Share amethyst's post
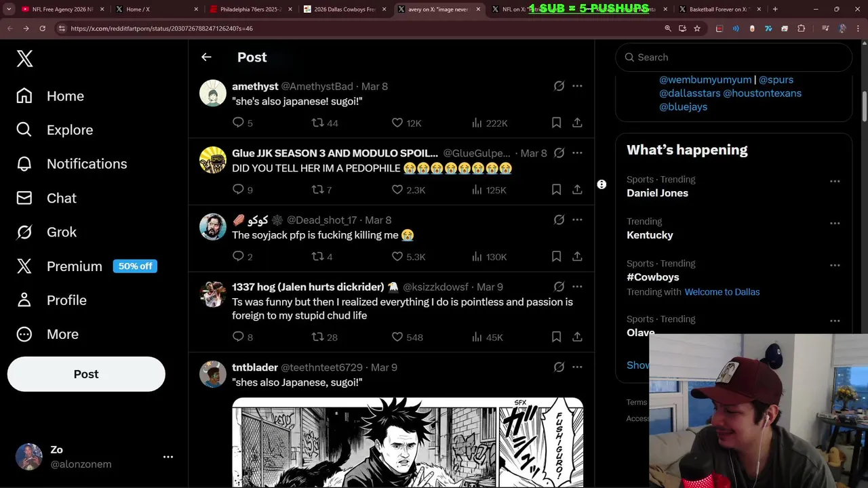The height and width of the screenshot is (488, 868). (577, 123)
